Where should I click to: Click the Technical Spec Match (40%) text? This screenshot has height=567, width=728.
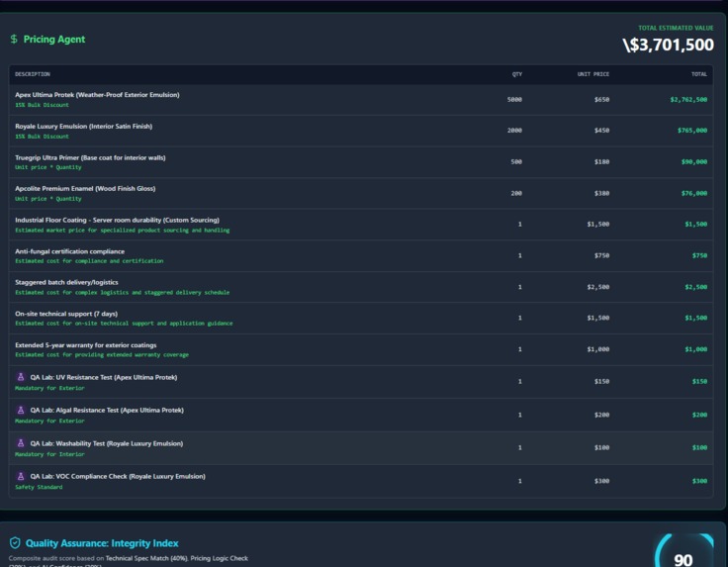tap(146, 558)
